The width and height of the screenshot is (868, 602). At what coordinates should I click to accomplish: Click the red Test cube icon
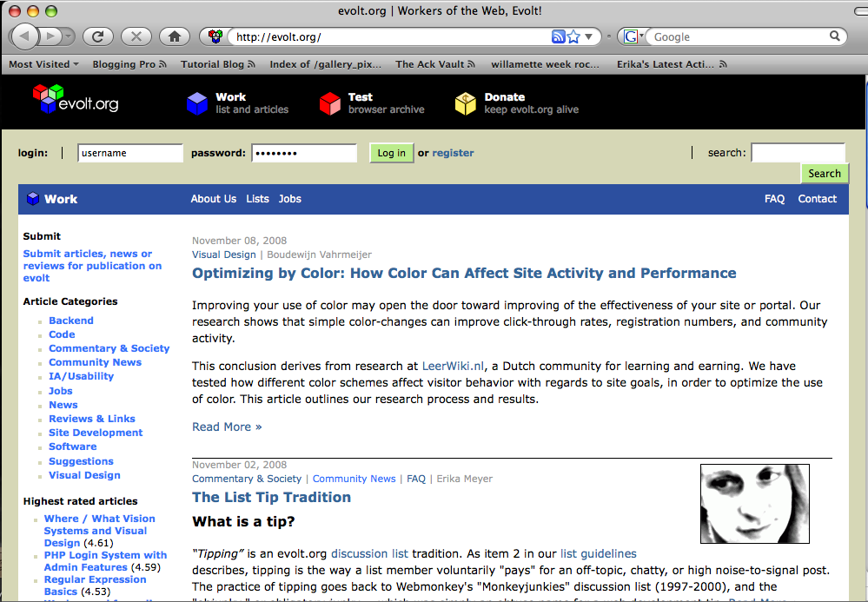click(330, 103)
